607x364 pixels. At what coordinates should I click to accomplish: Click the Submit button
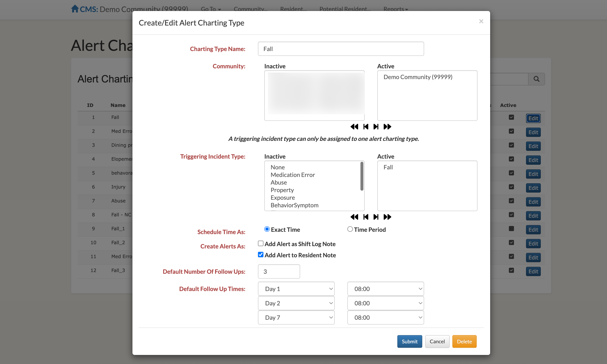[409, 341]
